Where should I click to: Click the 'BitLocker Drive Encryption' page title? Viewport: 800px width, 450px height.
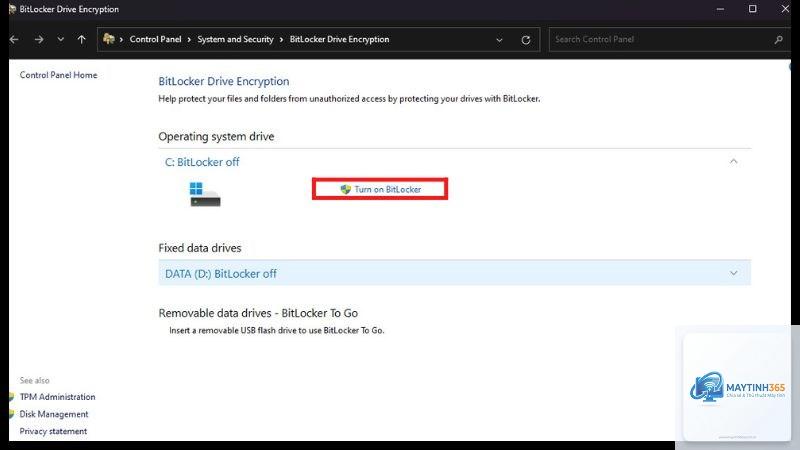[223, 82]
